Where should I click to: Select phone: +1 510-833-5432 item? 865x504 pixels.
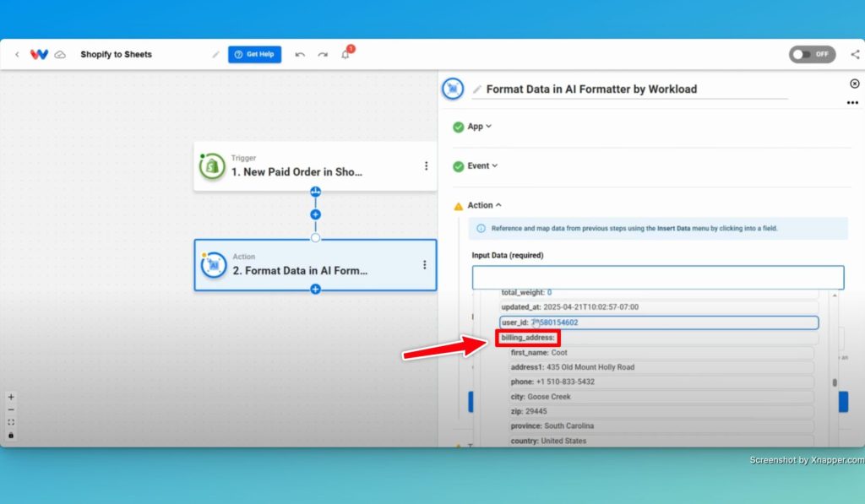pos(661,382)
